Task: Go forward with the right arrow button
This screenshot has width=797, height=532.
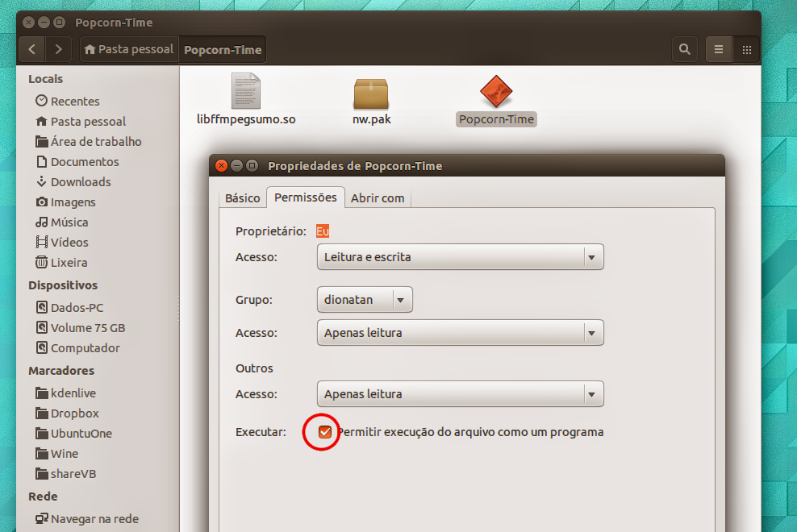Action: tap(58, 49)
